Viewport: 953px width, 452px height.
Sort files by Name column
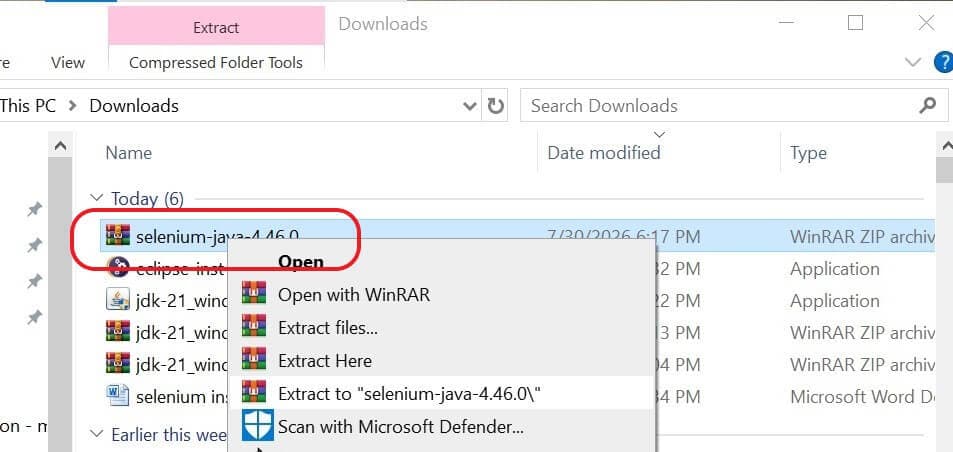(x=129, y=152)
